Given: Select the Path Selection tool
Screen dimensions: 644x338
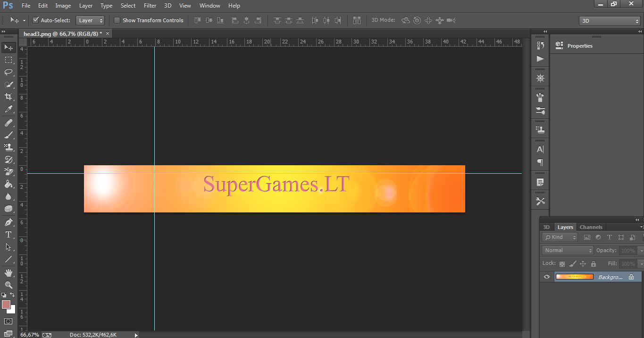Looking at the screenshot, I should point(8,247).
